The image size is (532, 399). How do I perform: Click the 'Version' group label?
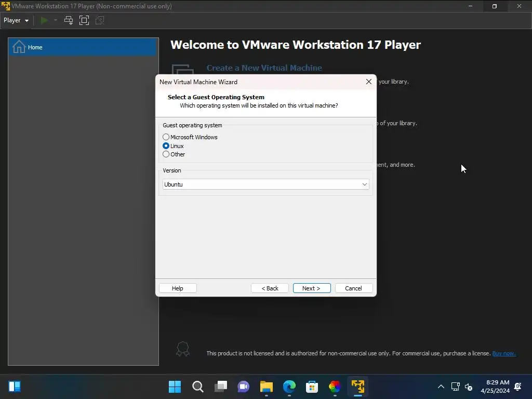click(171, 170)
